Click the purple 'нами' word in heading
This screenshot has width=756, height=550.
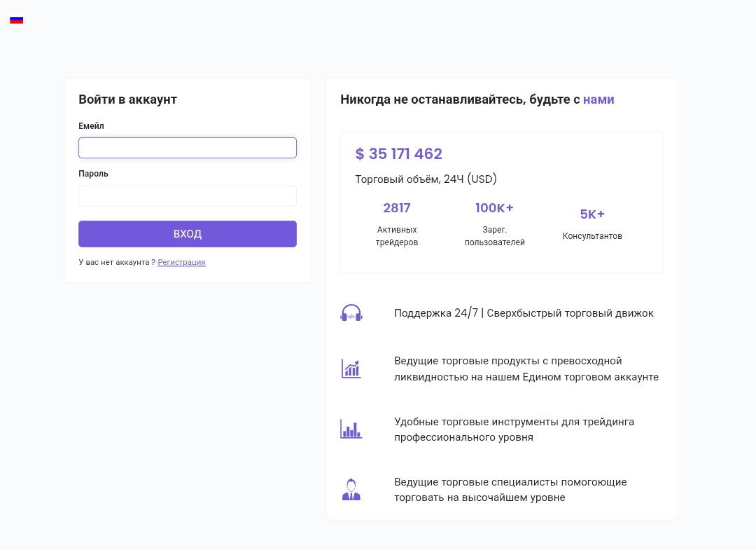point(598,99)
